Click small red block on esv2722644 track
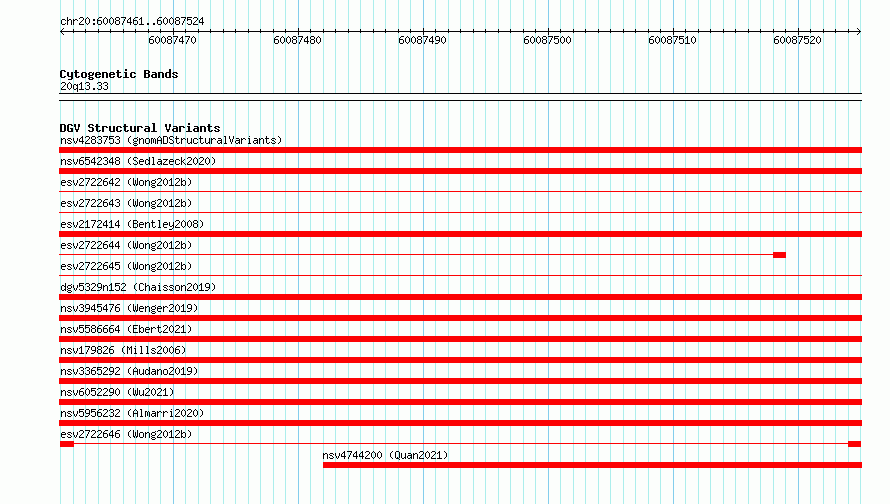Screen dimensions: 890x504 (779, 255)
